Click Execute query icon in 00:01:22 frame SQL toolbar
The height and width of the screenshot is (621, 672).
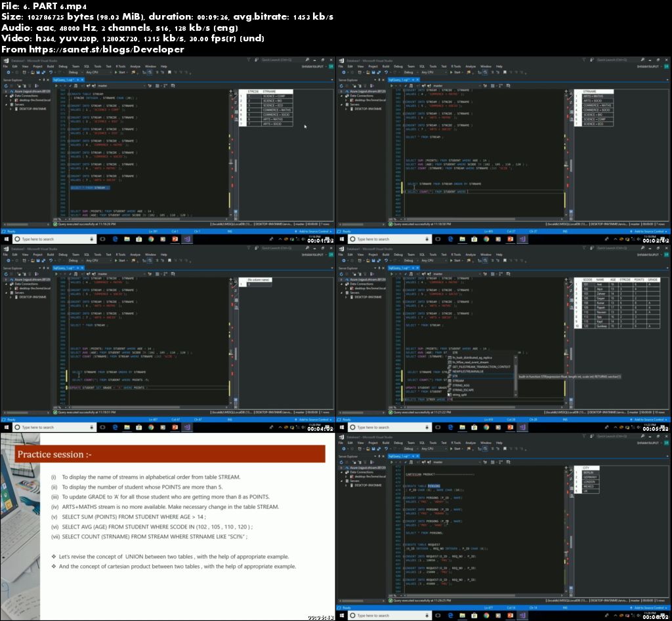pos(56,86)
